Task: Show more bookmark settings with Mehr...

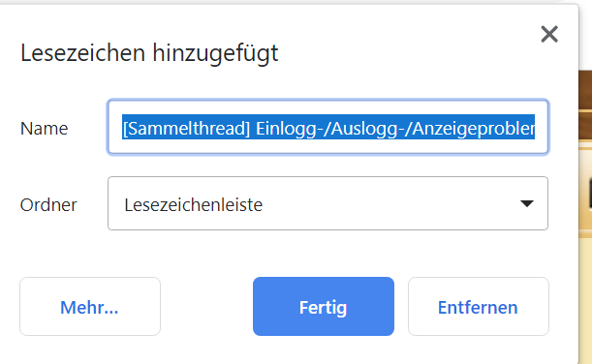Action: tap(90, 306)
